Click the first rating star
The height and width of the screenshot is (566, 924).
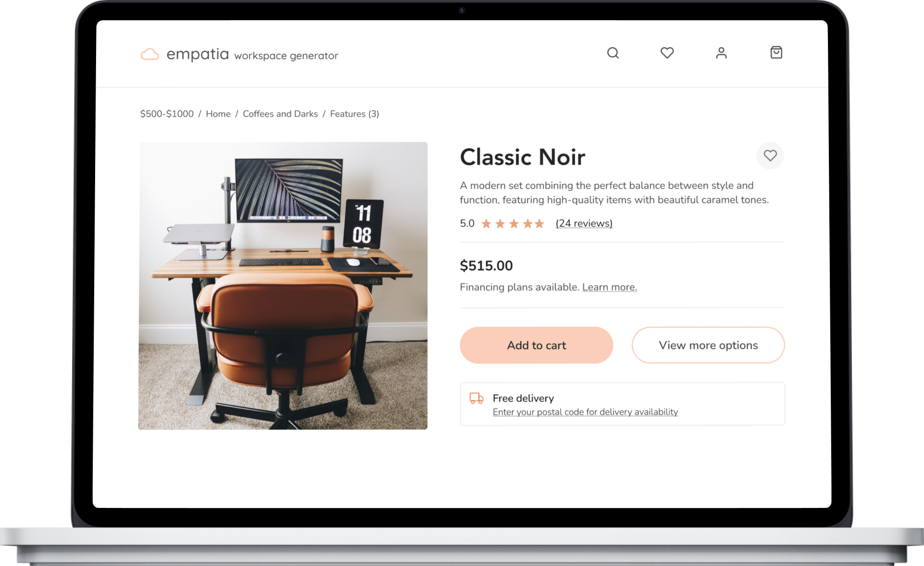pos(486,223)
